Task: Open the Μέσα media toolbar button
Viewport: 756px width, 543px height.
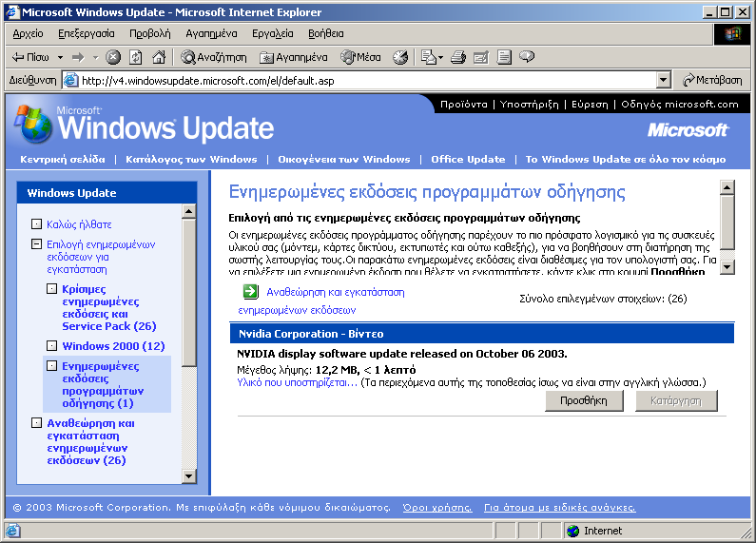Action: pos(360,57)
